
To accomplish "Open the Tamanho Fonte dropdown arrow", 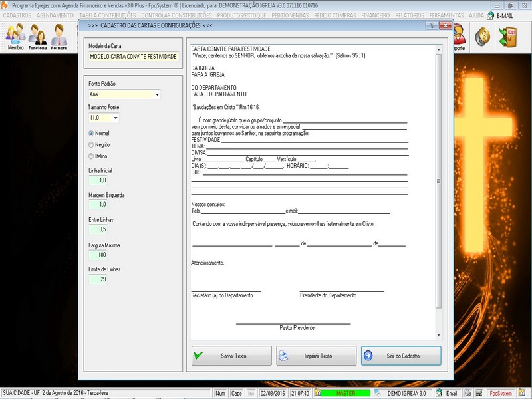I will (116, 118).
